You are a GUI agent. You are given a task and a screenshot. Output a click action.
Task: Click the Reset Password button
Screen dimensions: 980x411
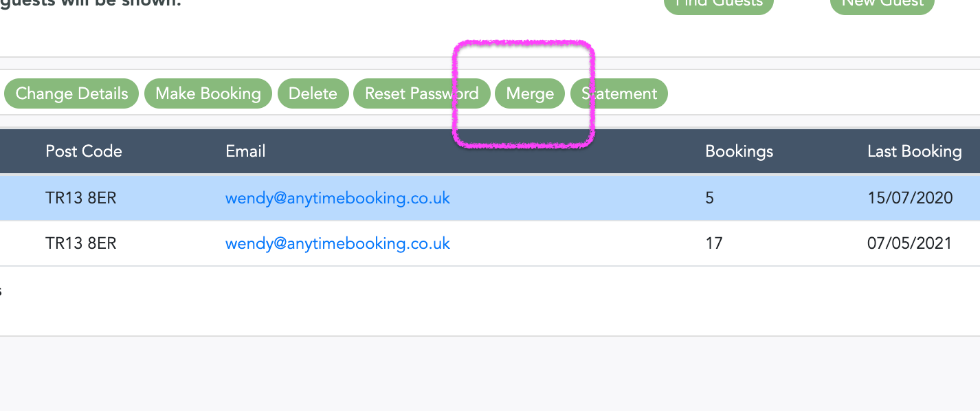click(422, 93)
